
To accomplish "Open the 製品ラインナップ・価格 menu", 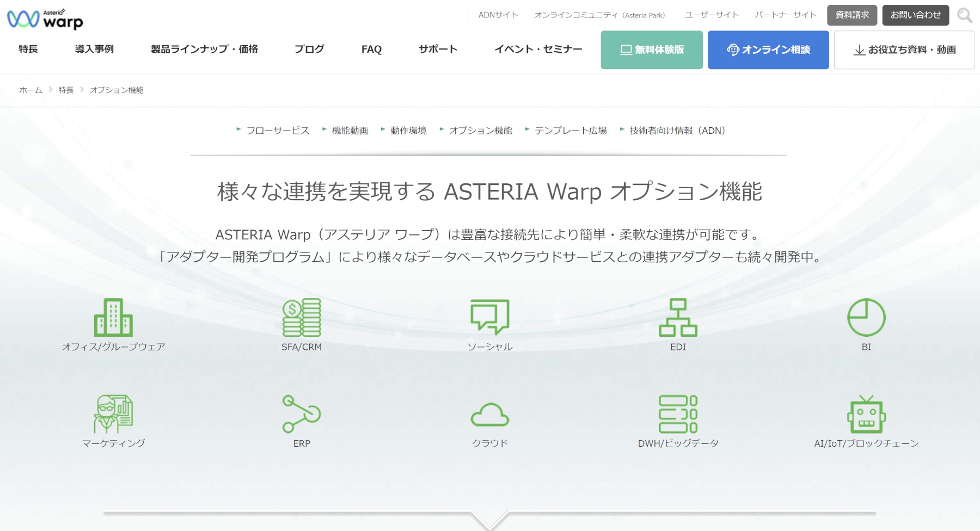I will pos(204,50).
